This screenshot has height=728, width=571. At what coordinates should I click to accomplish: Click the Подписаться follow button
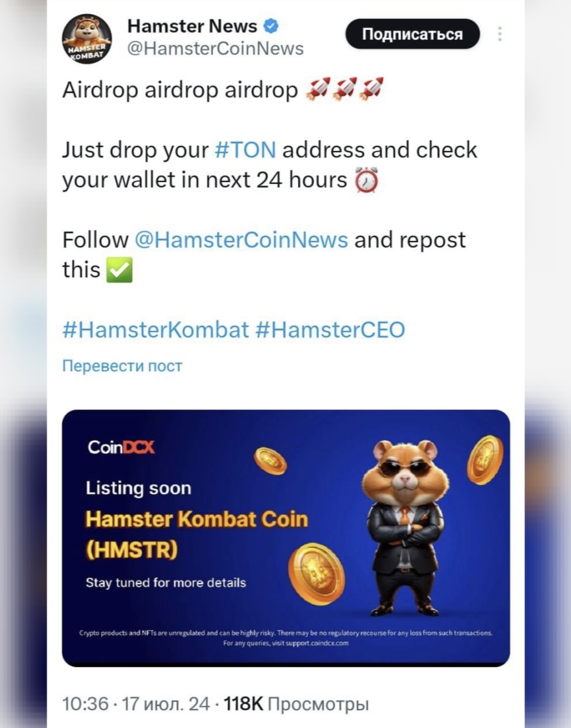point(412,34)
